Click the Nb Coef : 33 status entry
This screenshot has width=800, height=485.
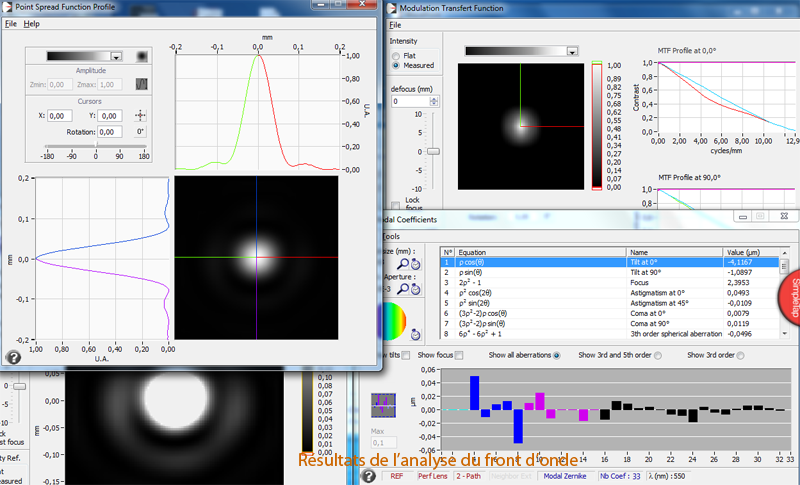[620, 476]
